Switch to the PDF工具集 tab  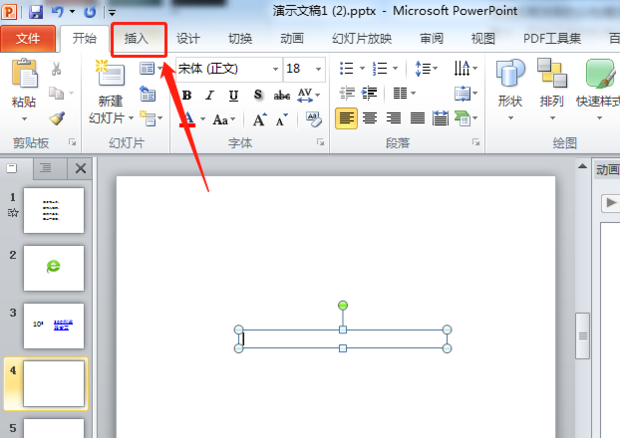[552, 39]
